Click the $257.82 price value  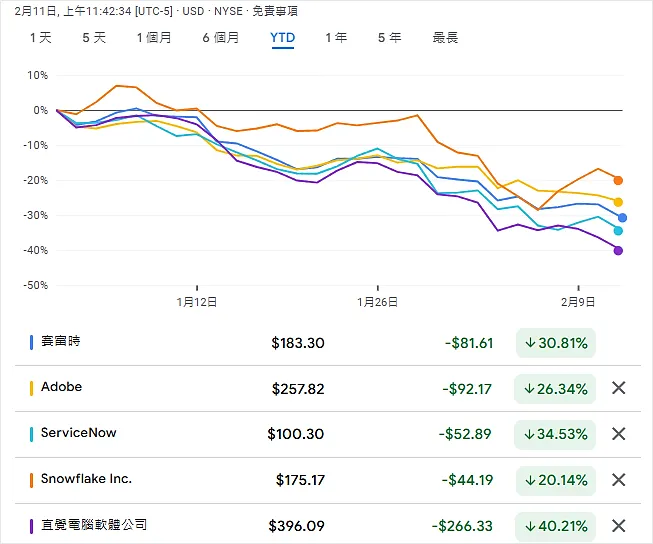click(298, 389)
